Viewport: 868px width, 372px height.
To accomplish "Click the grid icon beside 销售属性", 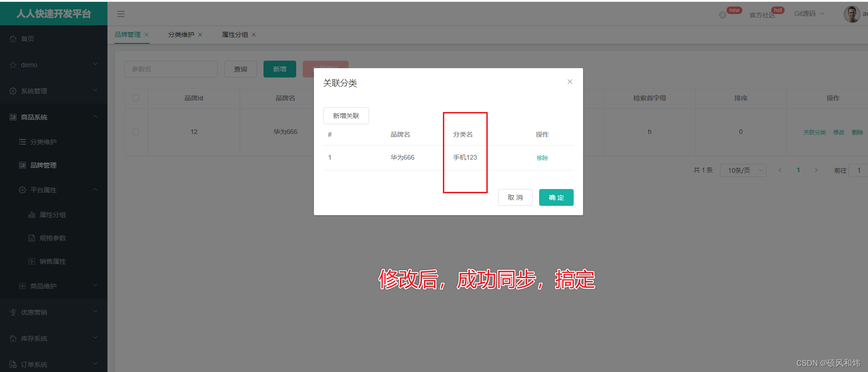I will (x=32, y=261).
